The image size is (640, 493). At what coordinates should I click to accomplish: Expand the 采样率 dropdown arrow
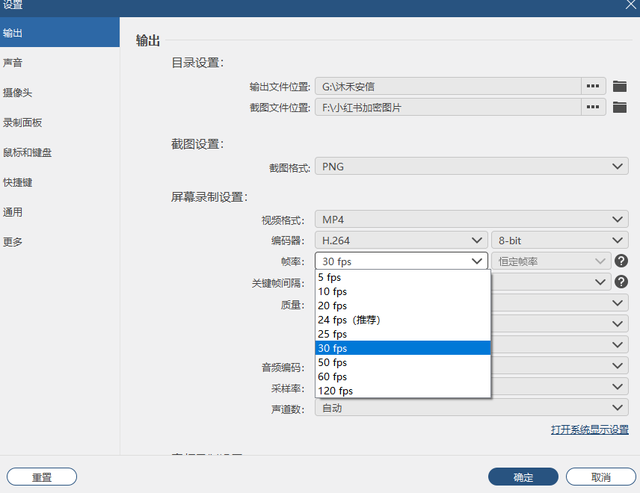click(x=617, y=386)
